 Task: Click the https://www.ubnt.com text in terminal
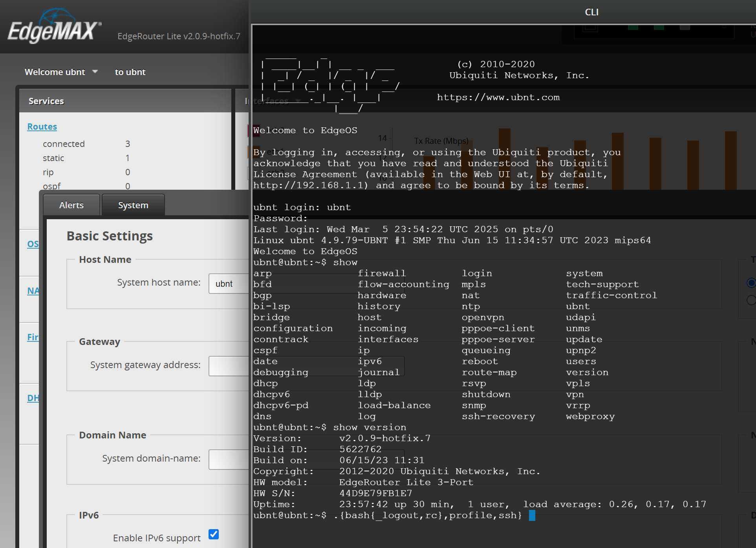[x=498, y=97]
